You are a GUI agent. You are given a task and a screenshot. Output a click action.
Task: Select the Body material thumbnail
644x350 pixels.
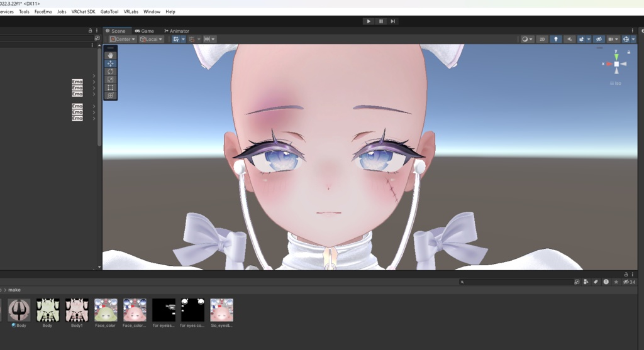coord(19,310)
